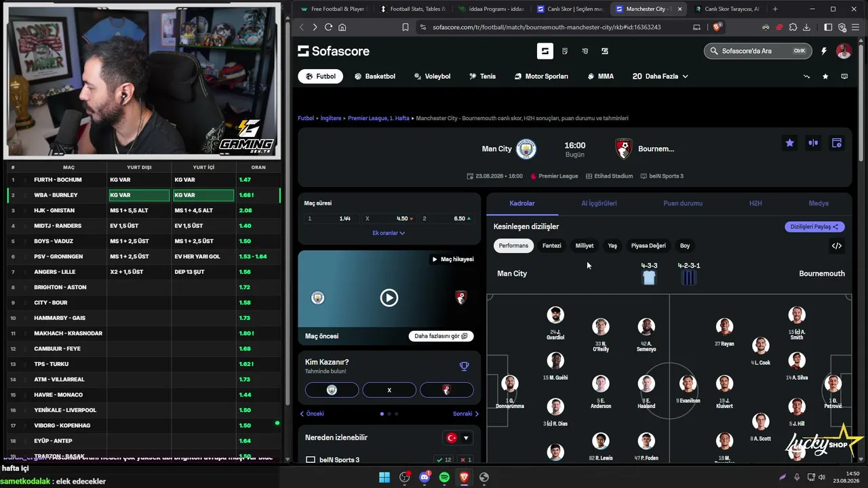Open Discord from the taskbar
This screenshot has width=868, height=488.
(425, 477)
